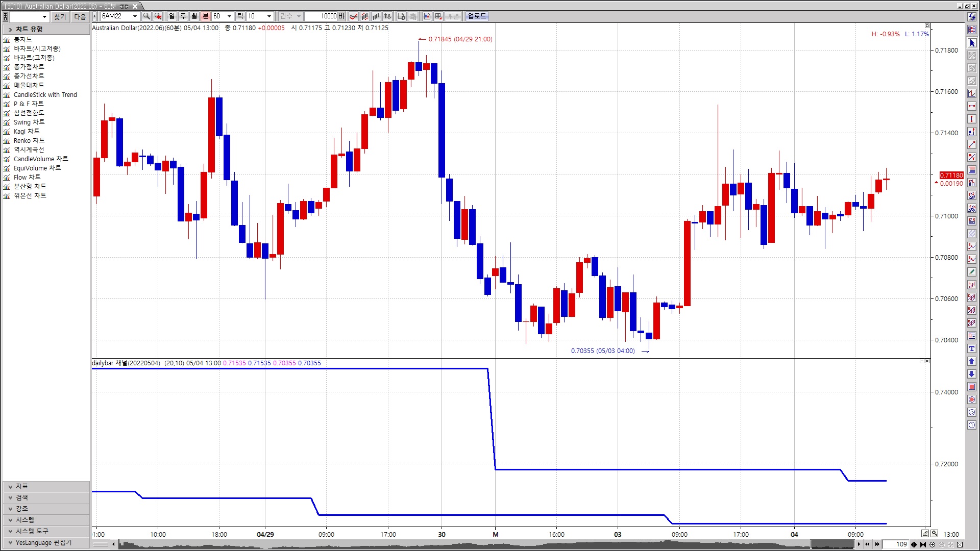Image resolution: width=980 pixels, height=551 pixels.
Task: Open the 6AM22 symbol dropdown
Action: (135, 16)
